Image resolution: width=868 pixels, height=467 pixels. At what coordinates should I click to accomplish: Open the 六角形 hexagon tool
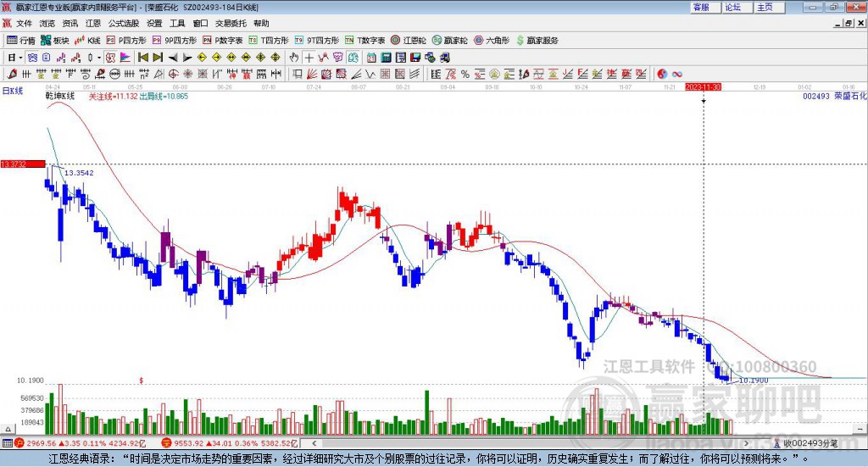pos(492,41)
